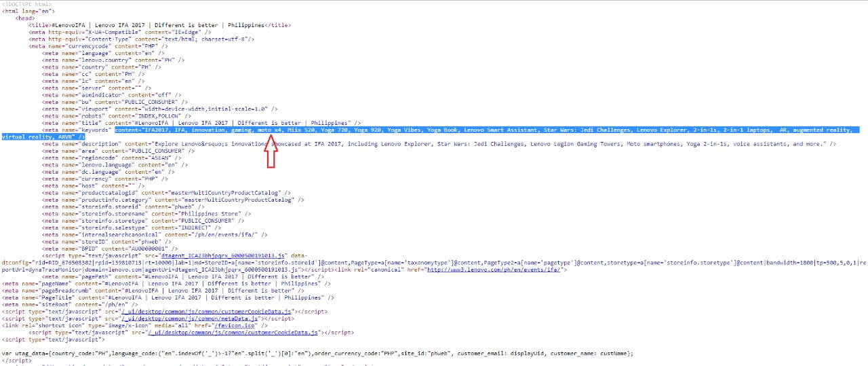Image resolution: width=868 pixels, height=366 pixels.
Task: Click the productinfo.category meta line
Action: 172,200
